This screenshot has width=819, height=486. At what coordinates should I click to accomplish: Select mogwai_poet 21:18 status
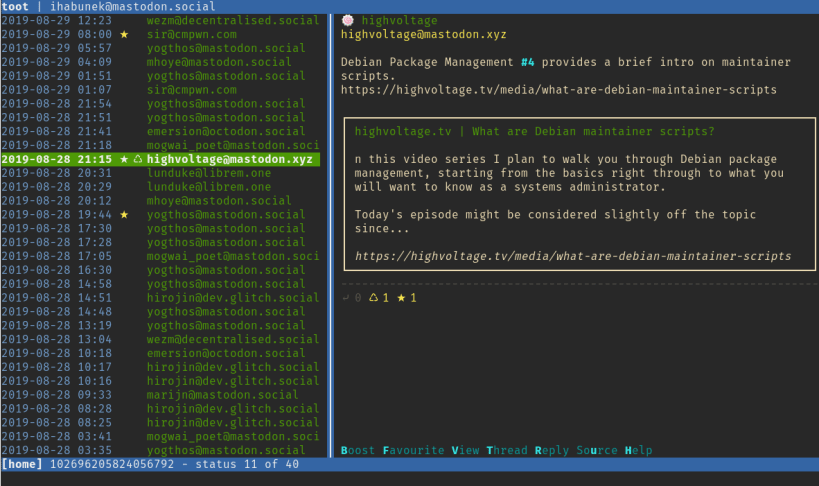click(x=160, y=145)
